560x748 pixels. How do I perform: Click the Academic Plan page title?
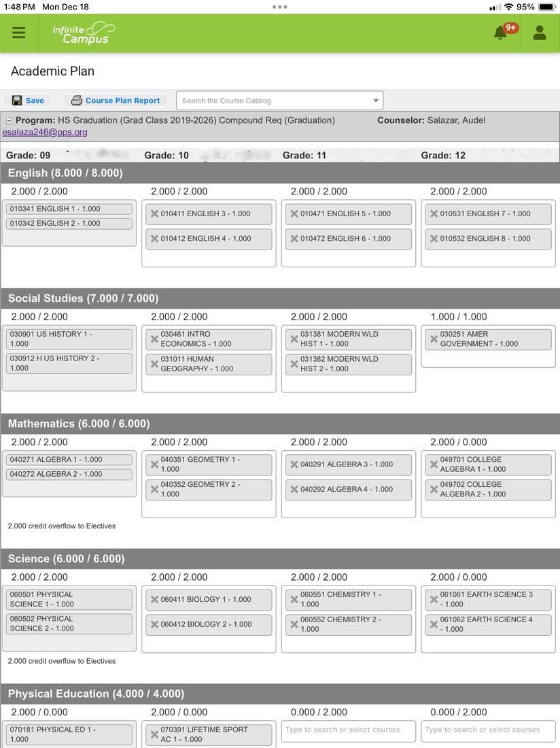pos(52,71)
